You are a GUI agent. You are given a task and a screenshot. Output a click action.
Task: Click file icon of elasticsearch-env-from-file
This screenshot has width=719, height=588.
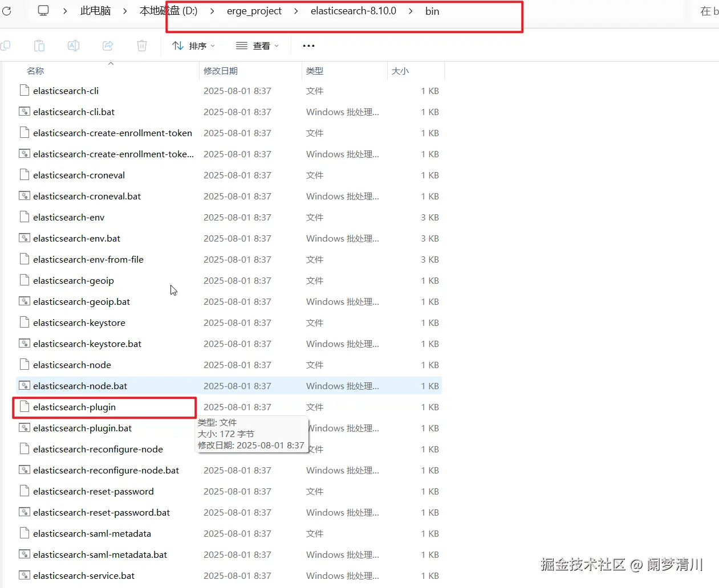point(24,259)
